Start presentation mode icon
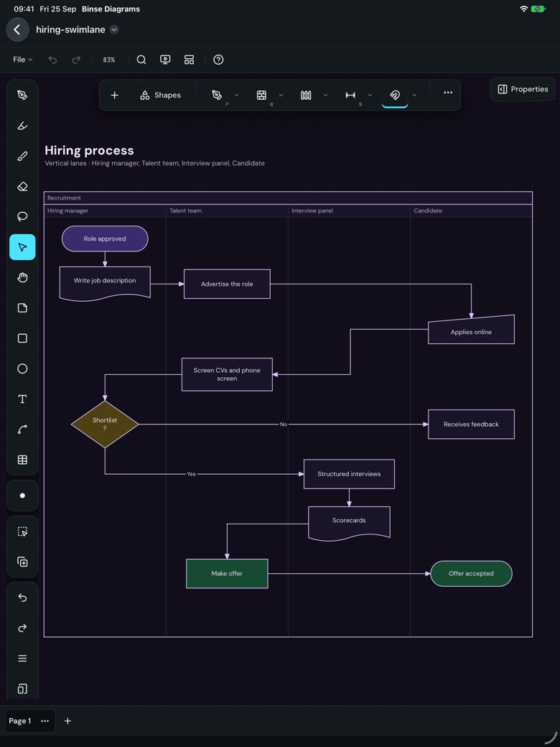 point(165,60)
